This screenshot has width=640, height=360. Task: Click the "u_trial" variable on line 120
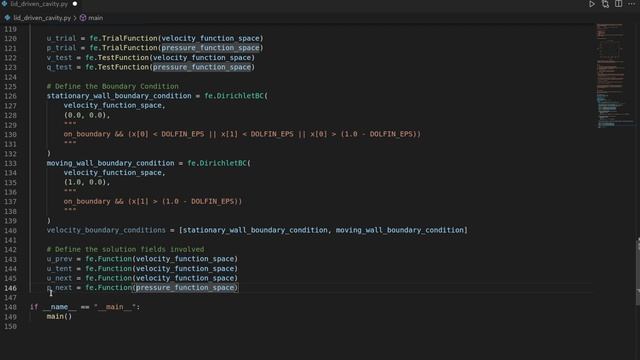coord(61,38)
